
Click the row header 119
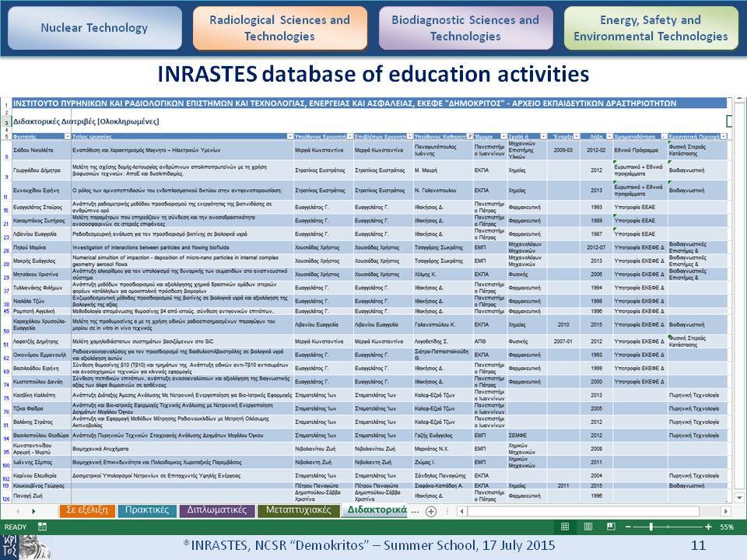click(5, 485)
